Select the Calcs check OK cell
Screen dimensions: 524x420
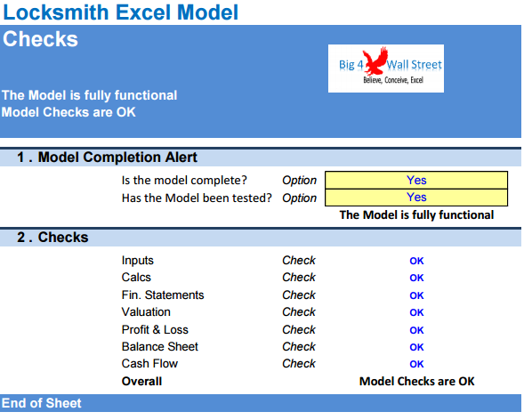pyautogui.click(x=416, y=278)
